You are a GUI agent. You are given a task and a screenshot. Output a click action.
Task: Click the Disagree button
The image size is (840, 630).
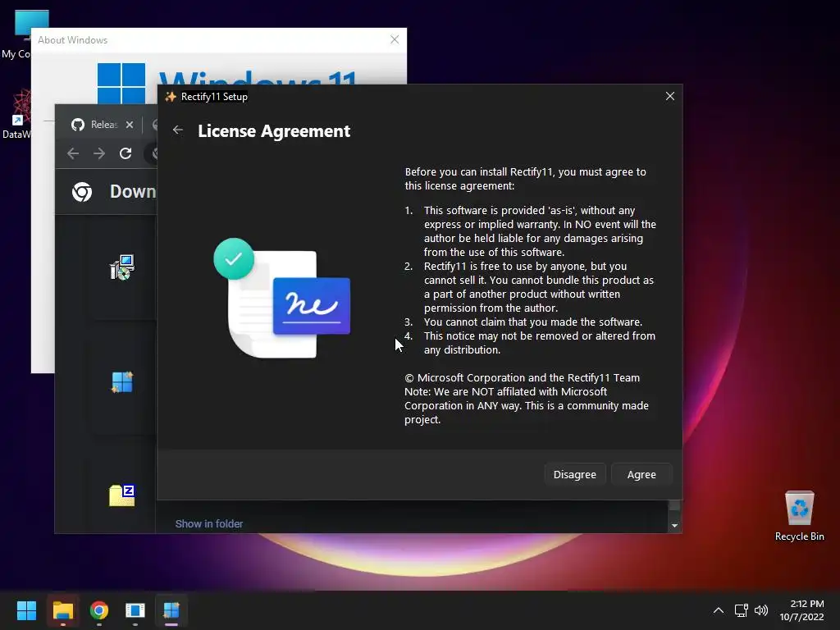point(574,475)
